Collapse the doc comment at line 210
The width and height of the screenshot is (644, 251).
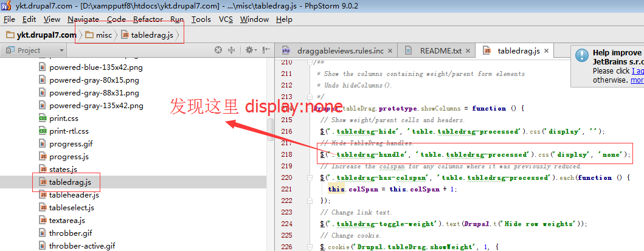pyautogui.click(x=310, y=63)
